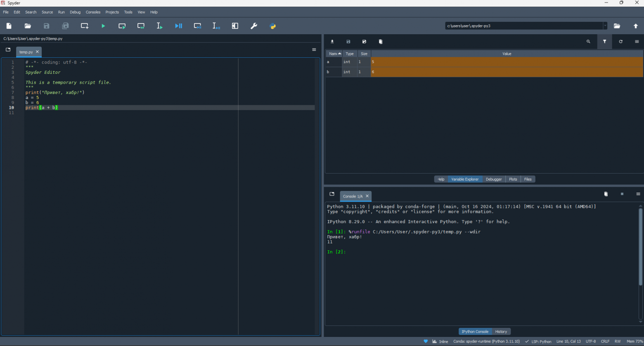Remove all variables with the trash icon
The image size is (644, 346).
point(381,42)
